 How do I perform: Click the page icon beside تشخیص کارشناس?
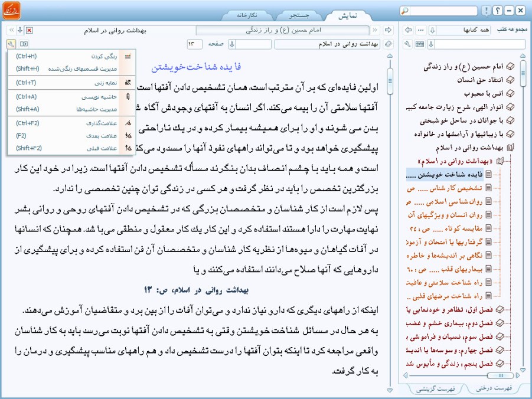[488, 188]
